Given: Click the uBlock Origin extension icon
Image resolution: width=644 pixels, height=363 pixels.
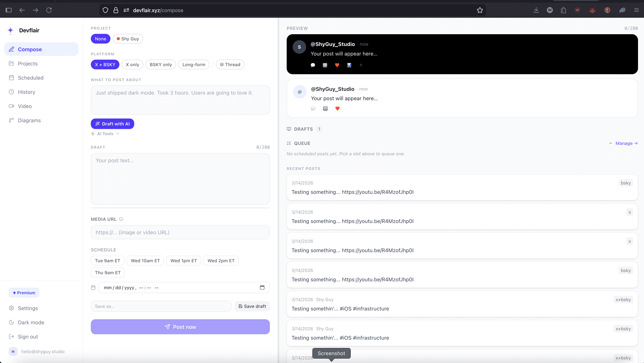Looking at the screenshot, I should tap(577, 10).
